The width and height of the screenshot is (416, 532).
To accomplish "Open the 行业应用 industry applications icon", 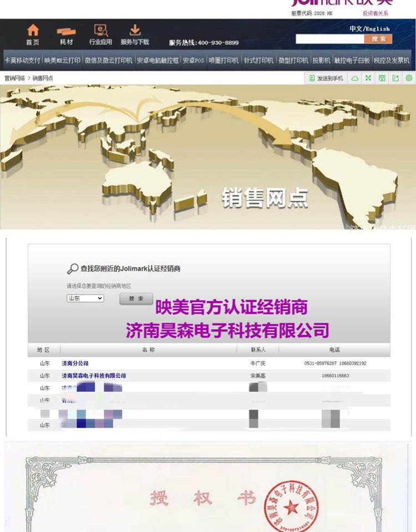I will point(101,30).
